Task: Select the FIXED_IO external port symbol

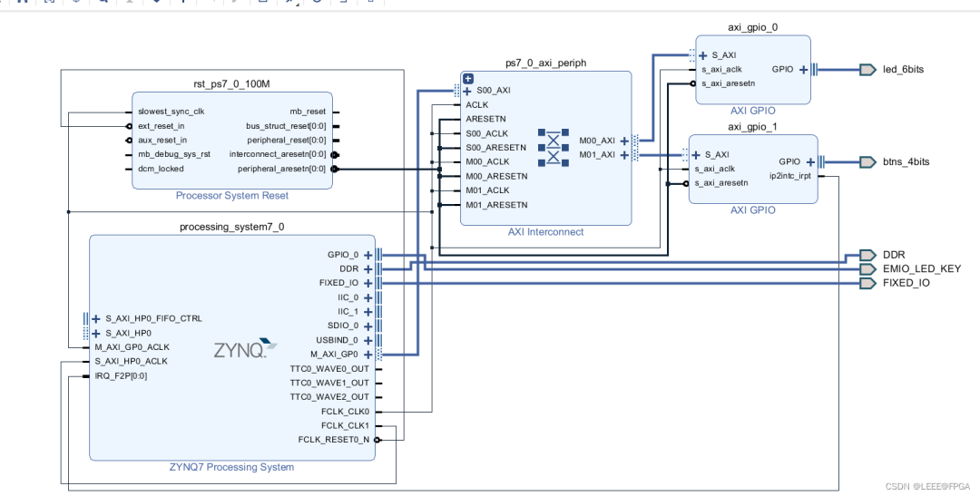Action: pyautogui.click(x=867, y=283)
